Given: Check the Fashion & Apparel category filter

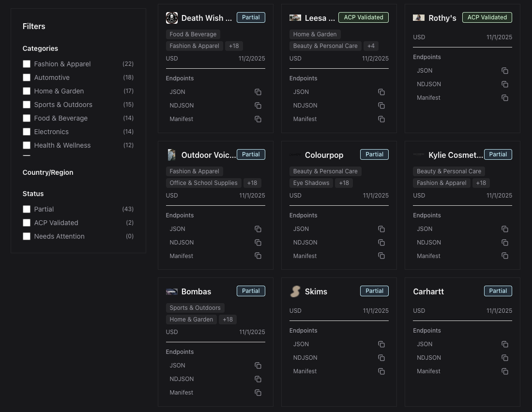Looking at the screenshot, I should [27, 64].
